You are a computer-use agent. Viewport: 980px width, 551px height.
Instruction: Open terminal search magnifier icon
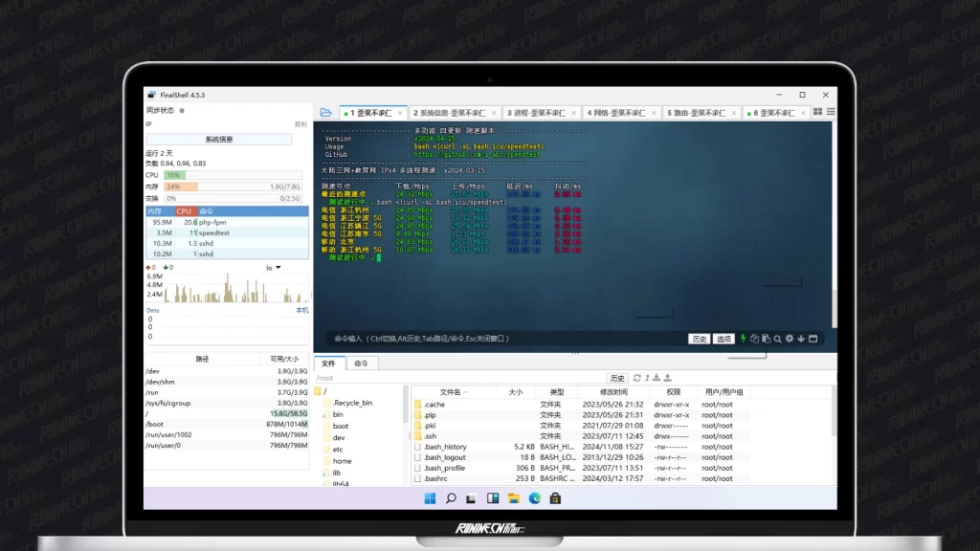(777, 339)
